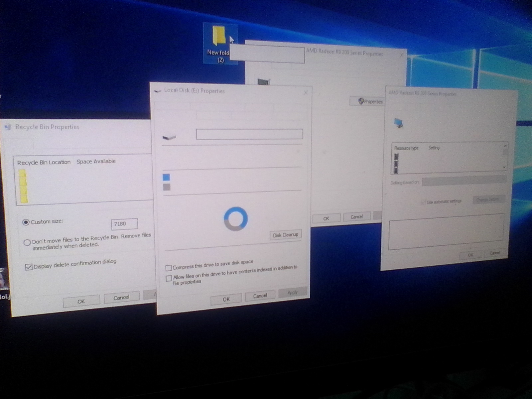532x399 pixels.
Task: Click the resource list scrollbar down arrow
Action: [x=504, y=167]
